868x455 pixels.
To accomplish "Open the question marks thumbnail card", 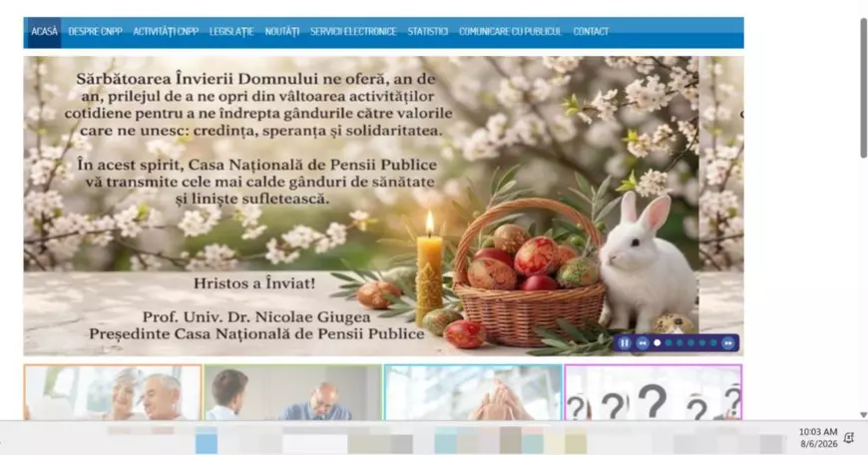I will pos(653,392).
